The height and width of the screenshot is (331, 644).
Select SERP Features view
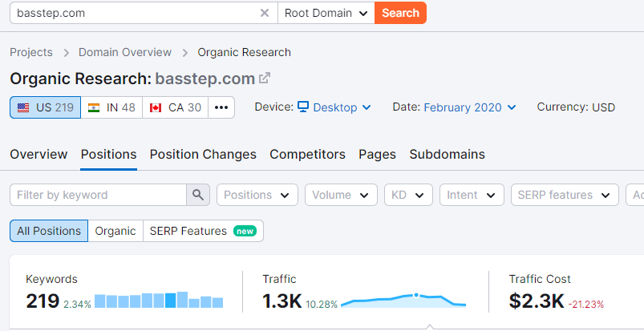(x=203, y=231)
